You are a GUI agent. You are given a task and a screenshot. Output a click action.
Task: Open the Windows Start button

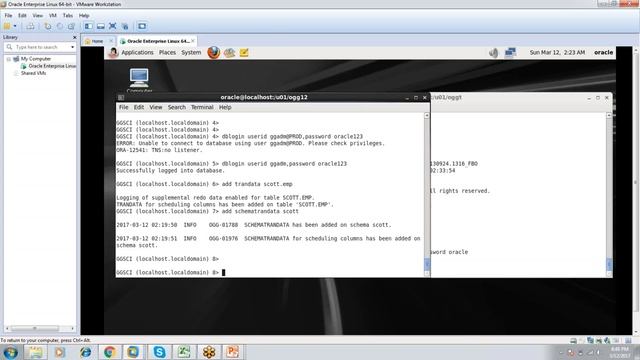pos(10,352)
